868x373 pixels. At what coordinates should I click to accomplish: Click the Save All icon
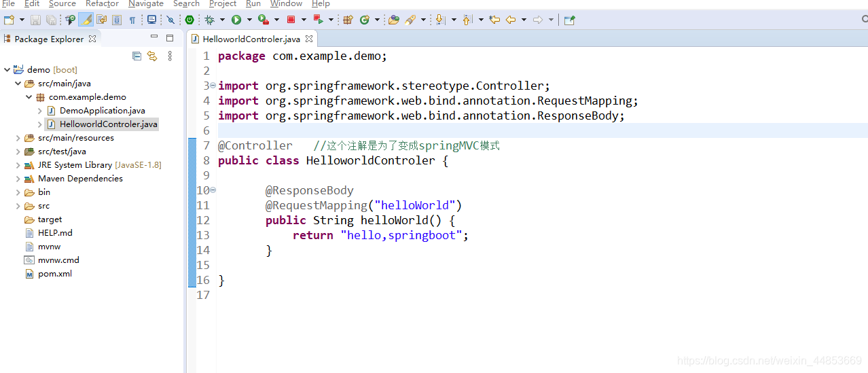click(51, 20)
